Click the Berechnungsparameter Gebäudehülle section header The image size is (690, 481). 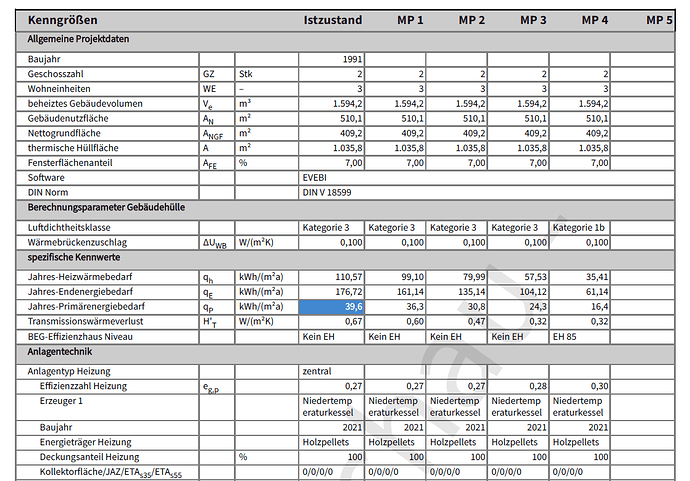pyautogui.click(x=108, y=207)
